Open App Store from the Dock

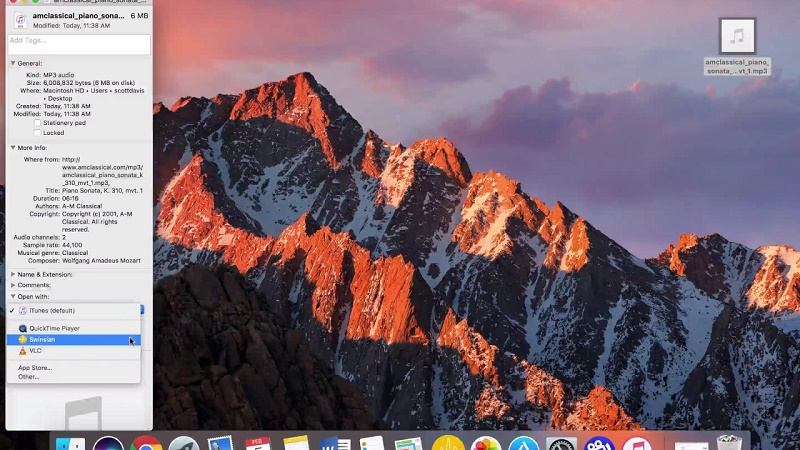[523, 444]
